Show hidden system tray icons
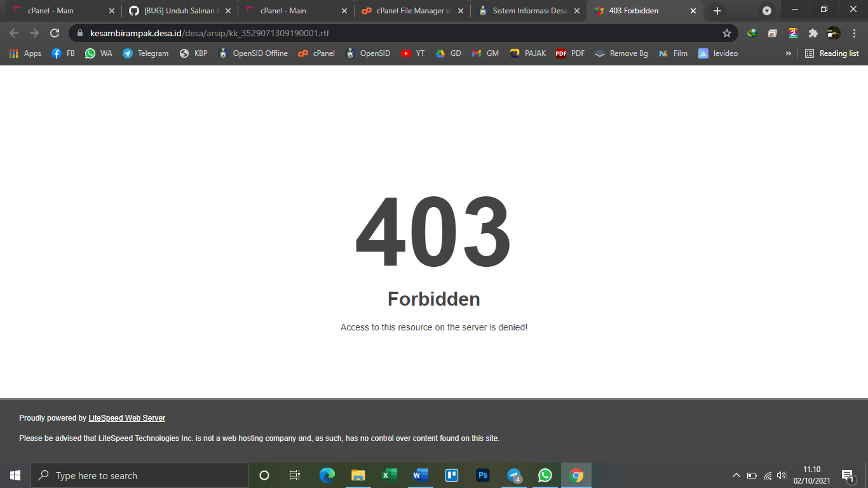868x488 pixels. tap(736, 475)
